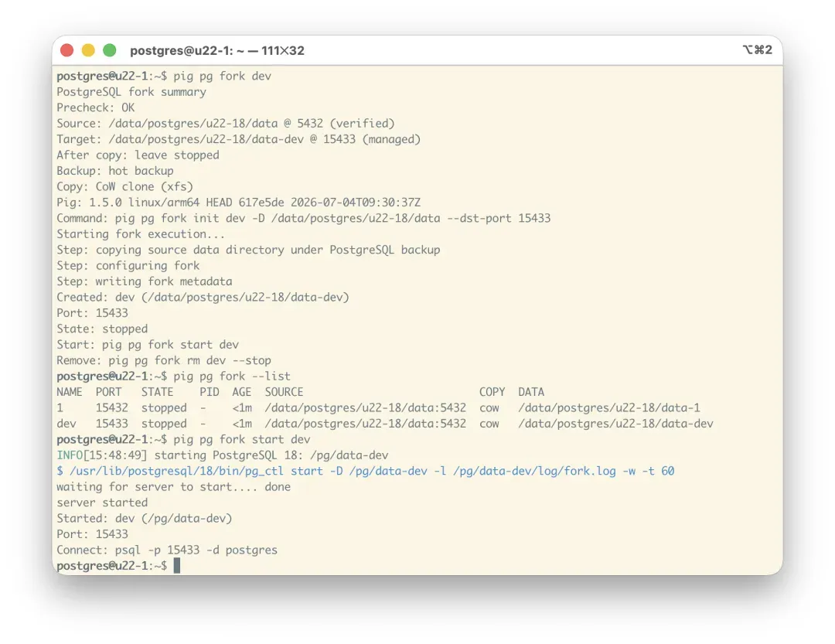Click the window title postgres@u22-1

click(x=217, y=50)
